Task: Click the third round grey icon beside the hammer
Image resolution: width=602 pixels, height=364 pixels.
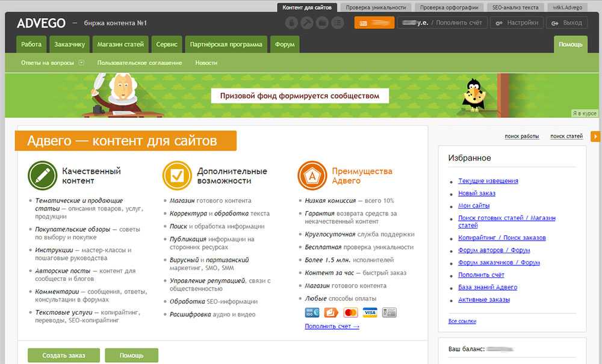Action: click(x=322, y=23)
